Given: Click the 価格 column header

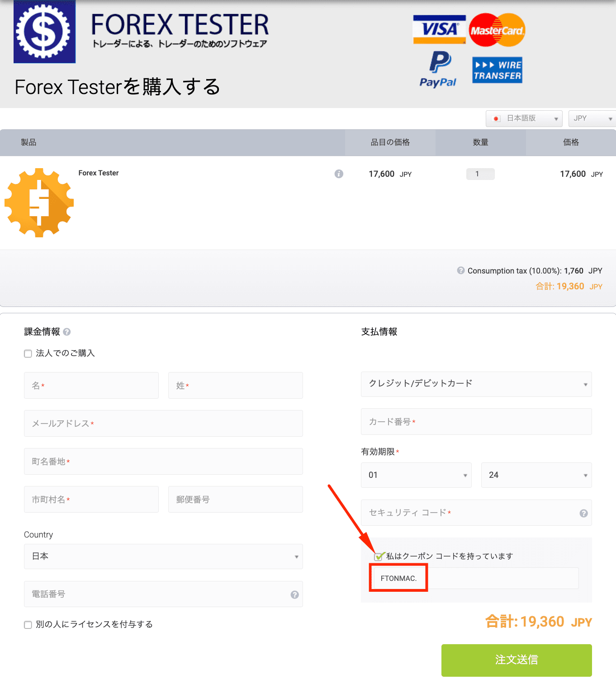Looking at the screenshot, I should coord(571,142).
